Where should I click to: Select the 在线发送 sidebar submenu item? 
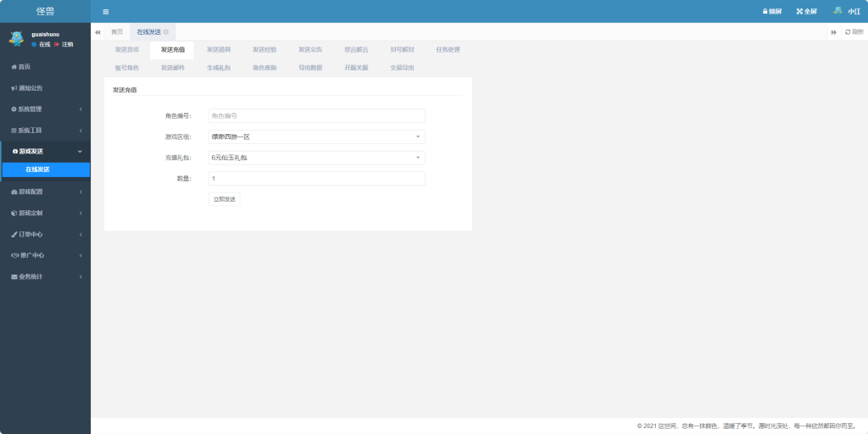pos(46,170)
